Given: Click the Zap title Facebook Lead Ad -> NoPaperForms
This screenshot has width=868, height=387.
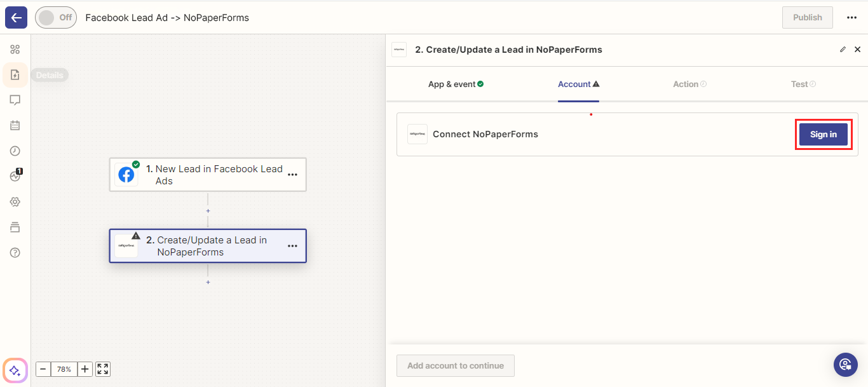Looking at the screenshot, I should [167, 18].
